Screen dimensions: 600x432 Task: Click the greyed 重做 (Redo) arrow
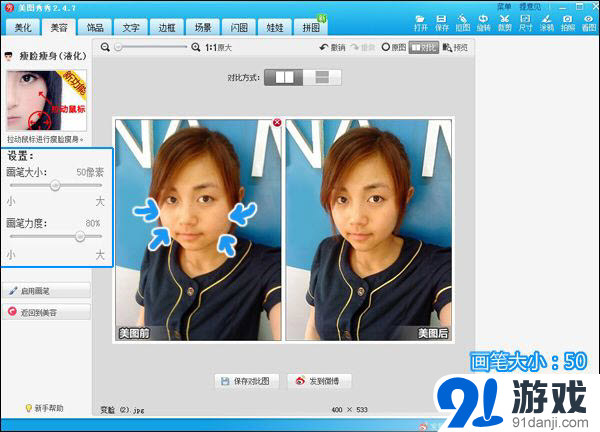(x=362, y=47)
